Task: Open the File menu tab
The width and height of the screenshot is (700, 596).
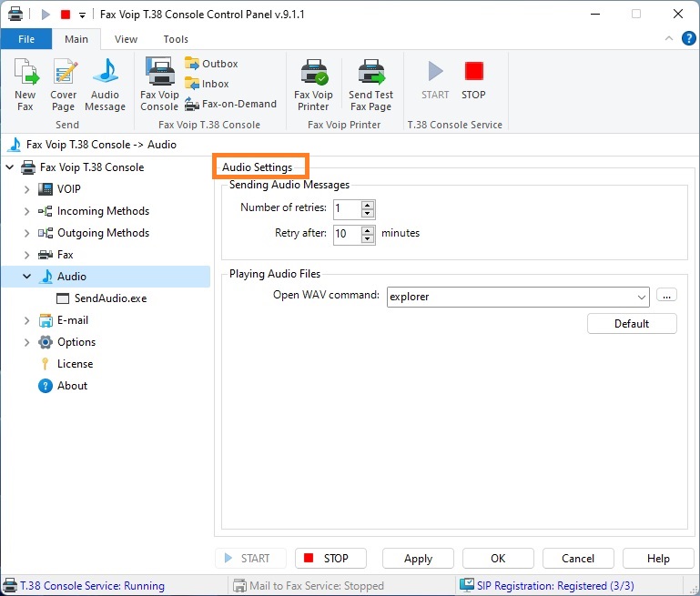Action: (26, 39)
